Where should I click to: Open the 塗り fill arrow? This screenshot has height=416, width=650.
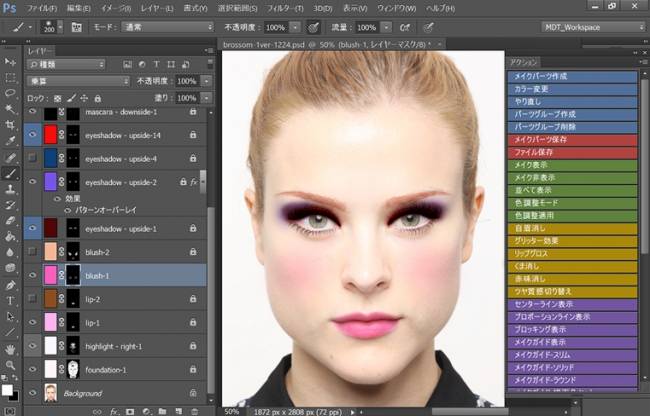tap(206, 98)
